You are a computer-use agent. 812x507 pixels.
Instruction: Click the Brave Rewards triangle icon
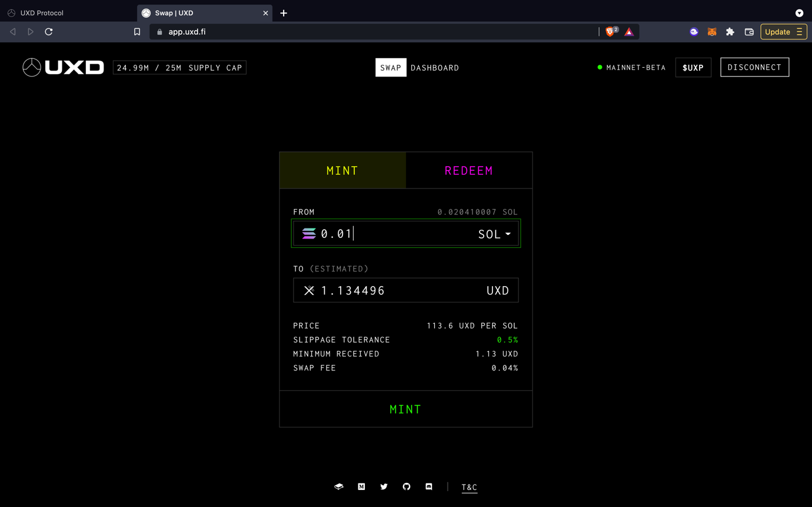point(629,32)
